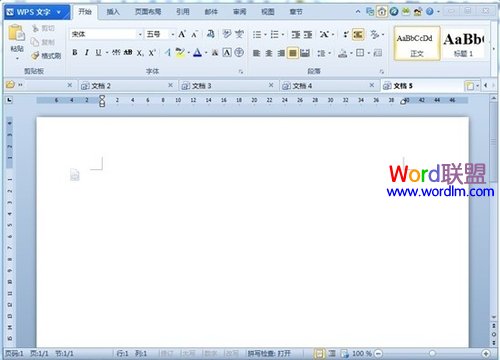Click the 100 % zoom level text
Viewport: 500px width, 360px height.
click(x=362, y=353)
